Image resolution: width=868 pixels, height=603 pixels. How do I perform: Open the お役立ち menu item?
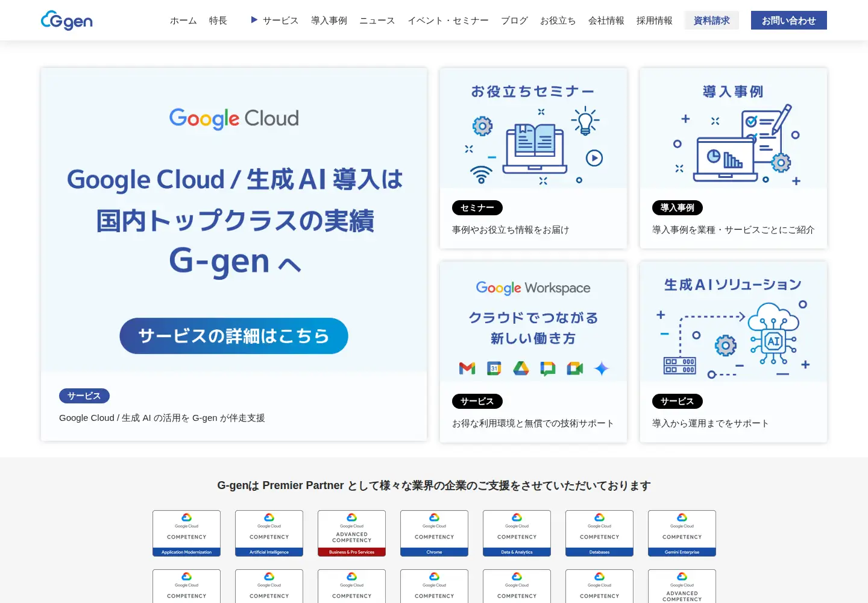pos(558,21)
